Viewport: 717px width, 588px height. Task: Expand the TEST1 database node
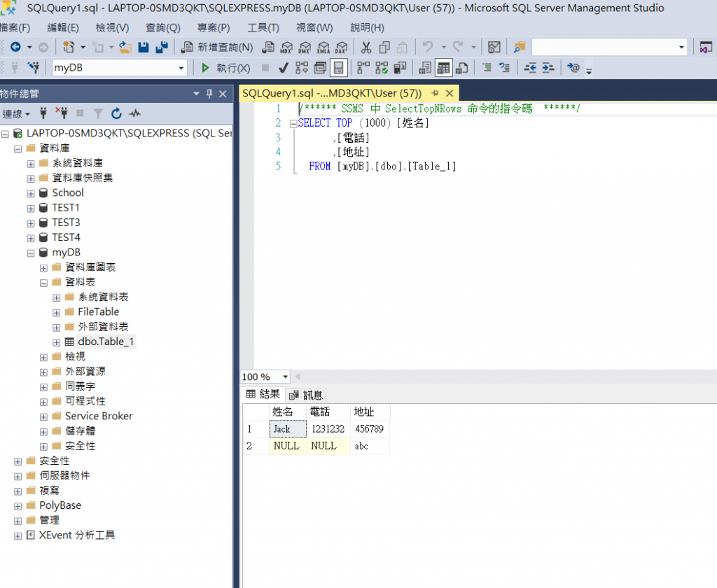(x=31, y=209)
